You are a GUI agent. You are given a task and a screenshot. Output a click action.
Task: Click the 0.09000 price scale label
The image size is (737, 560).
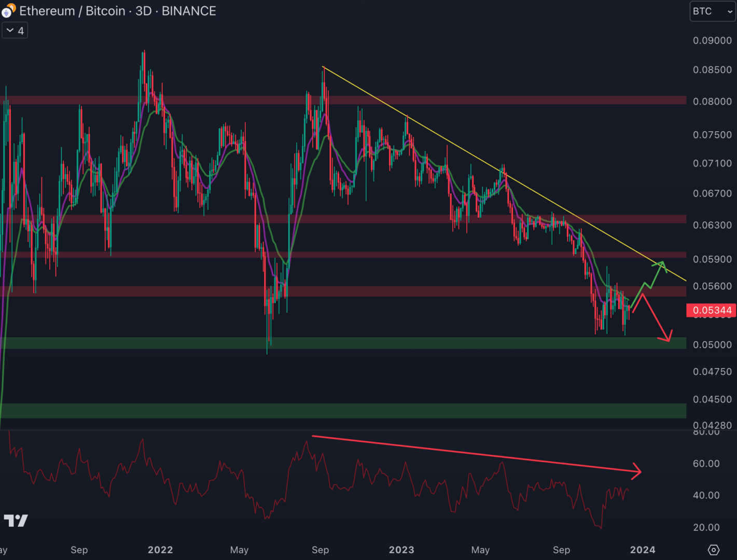tap(712, 40)
